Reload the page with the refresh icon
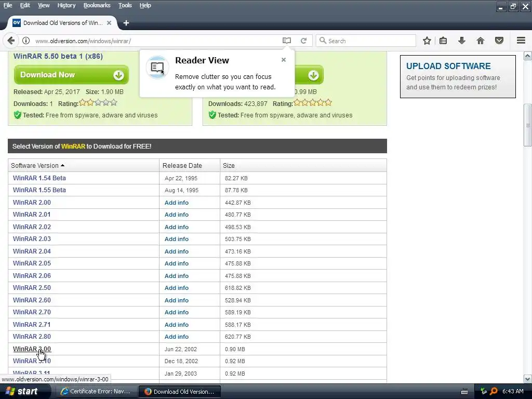This screenshot has height=399, width=532. point(303,41)
